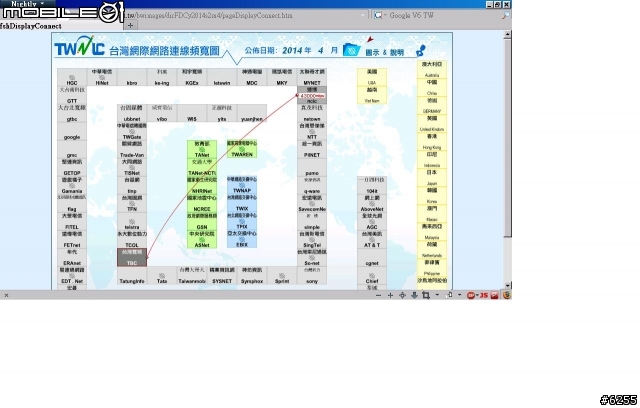Select the yellow Japan country node

[x=432, y=177]
